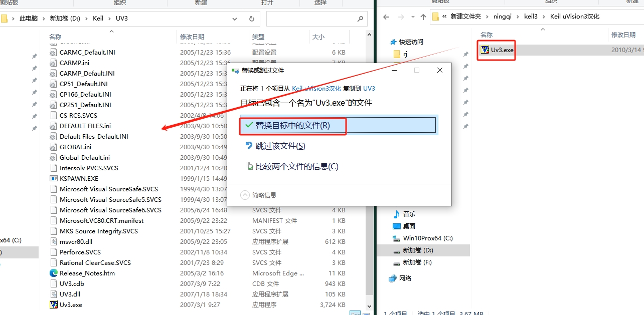
Task: Click the search magnifier icon in the left window
Action: point(360,19)
